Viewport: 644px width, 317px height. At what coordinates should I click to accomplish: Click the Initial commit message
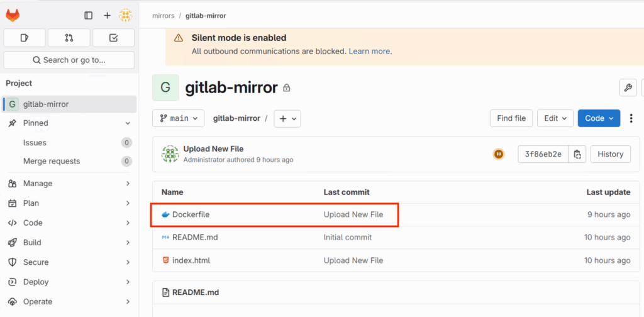(347, 237)
